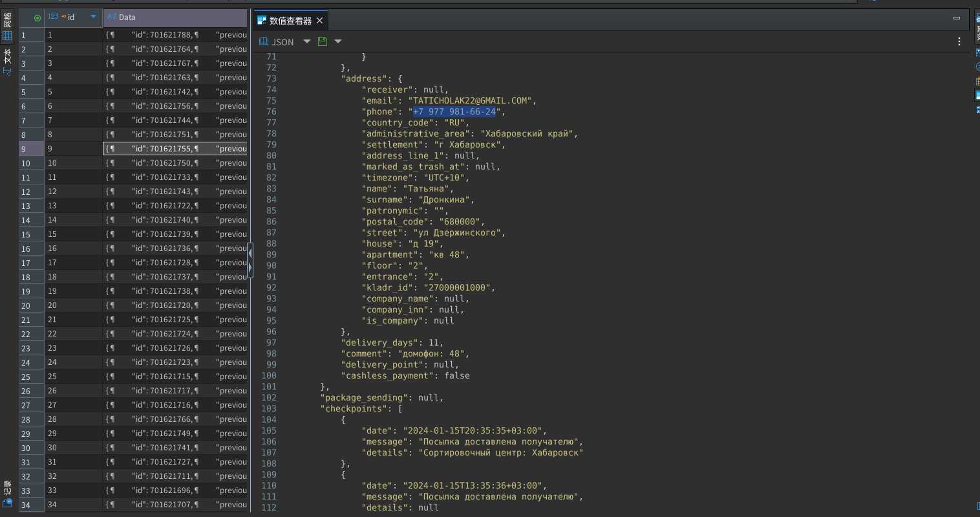
Task: Click id cell with value 15
Action: 73,234
